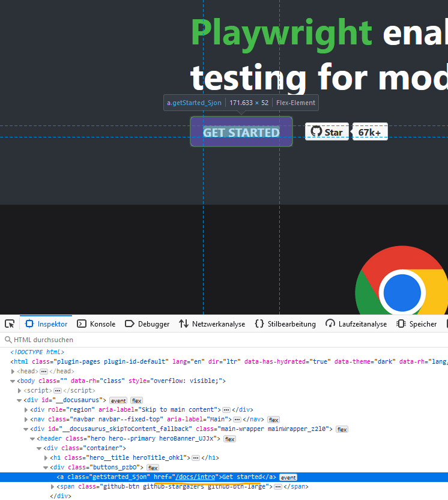Viewport: 448px width, 500px height.
Task: Click the Konsole terminal icon
Action: [82, 324]
